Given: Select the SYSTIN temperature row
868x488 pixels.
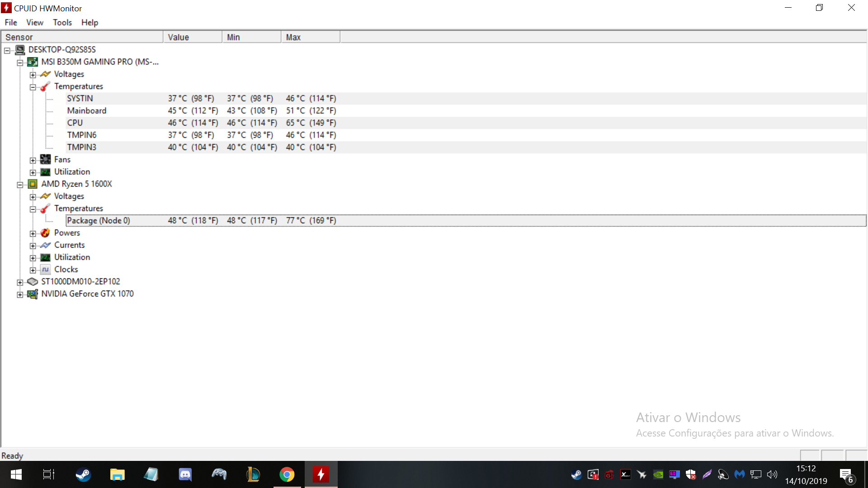Looking at the screenshot, I should click(x=466, y=99).
